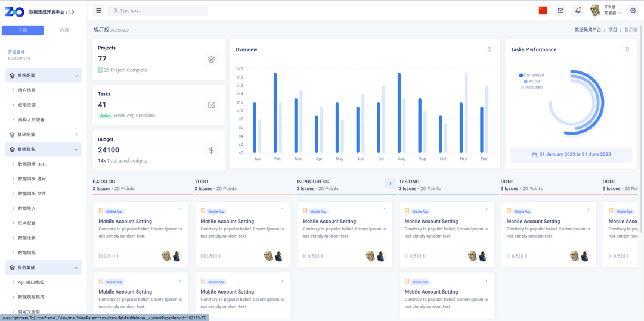Screen dimensions: 644x321
Task: Click the 服务集成 layers icon
Action: click(13, 267)
